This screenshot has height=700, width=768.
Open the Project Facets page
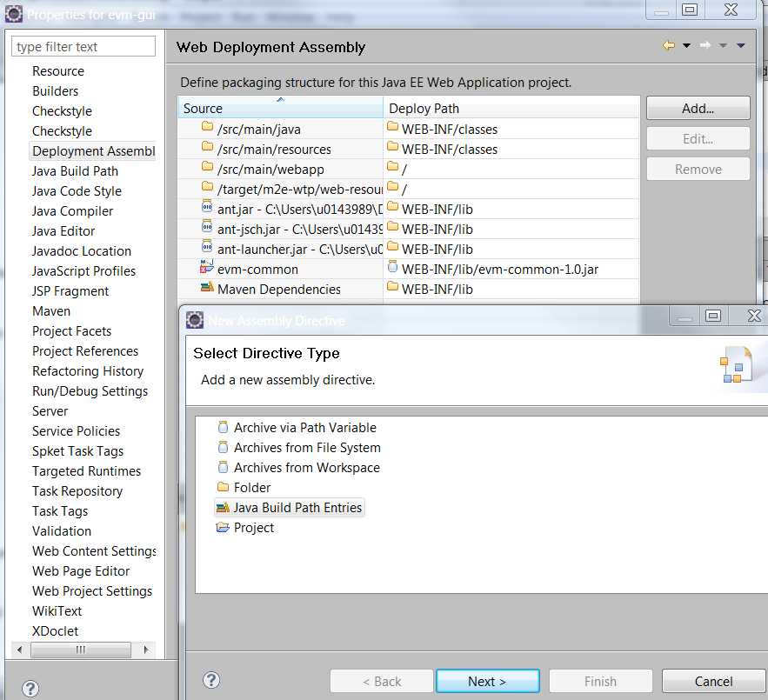pos(71,331)
